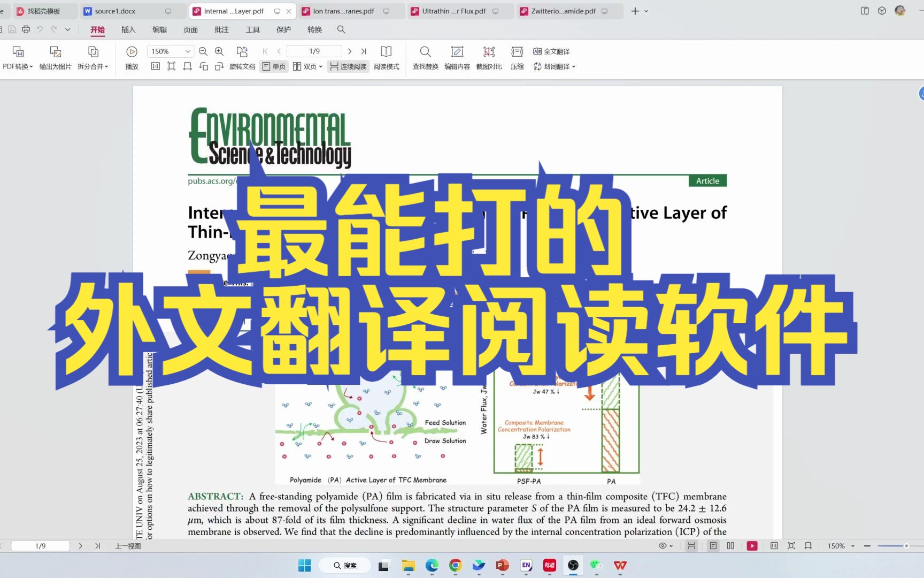
Task: Click the 压缩 compress tool
Action: pos(517,58)
